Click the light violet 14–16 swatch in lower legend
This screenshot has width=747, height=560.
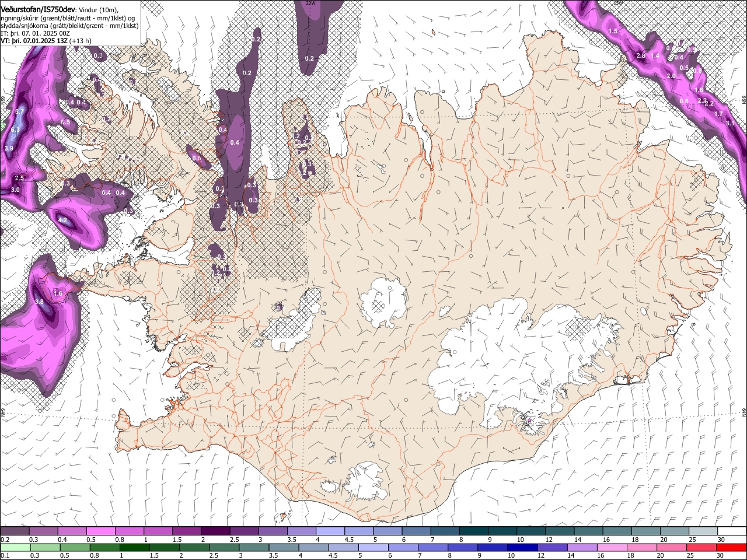[x=582, y=547]
